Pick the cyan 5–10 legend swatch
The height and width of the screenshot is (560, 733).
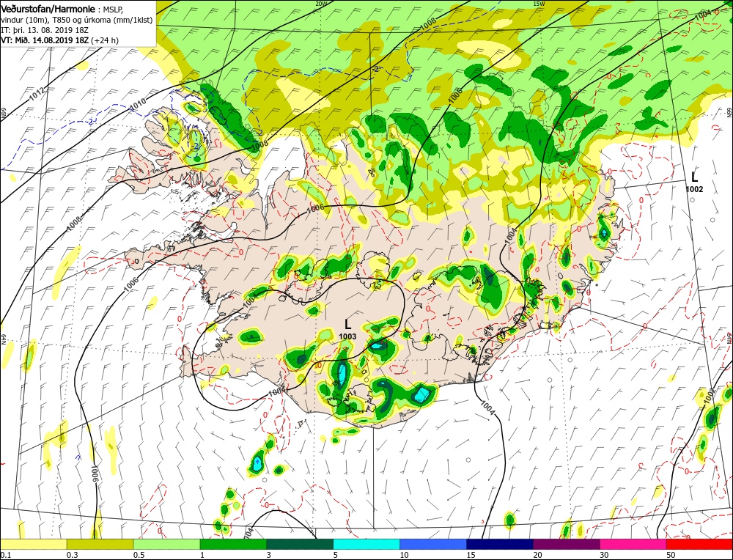pos(366,544)
